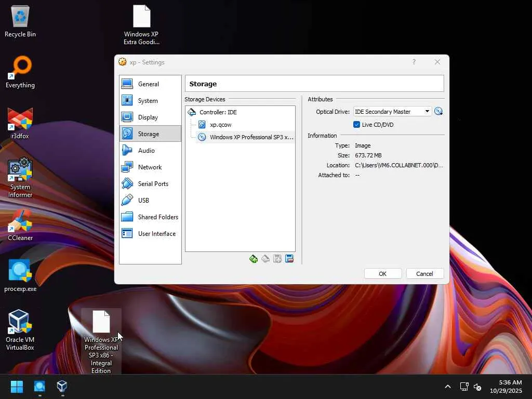
Task: Uncheck the Live CD/DVD checkbox
Action: point(356,125)
